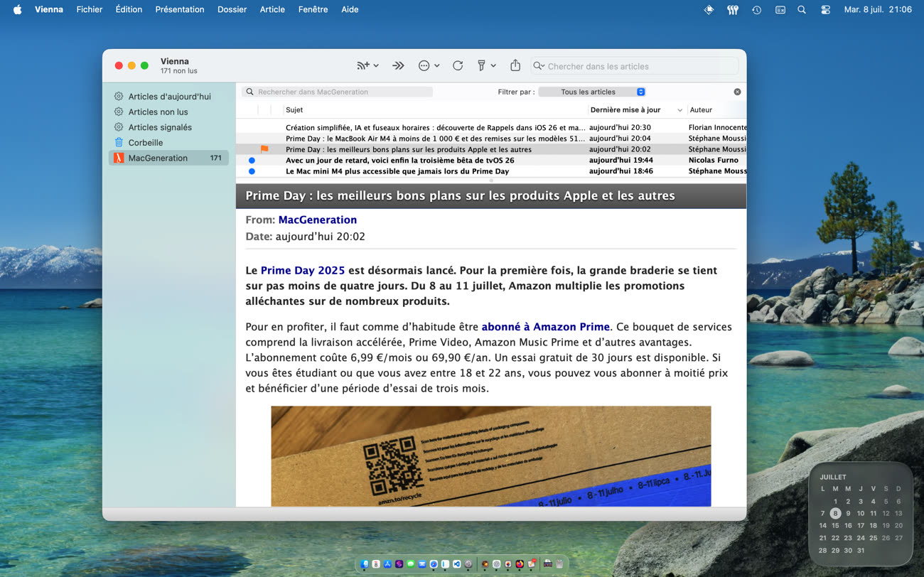
Task: Toggle orange flag on Prime Day bons plans row
Action: pyautogui.click(x=264, y=149)
